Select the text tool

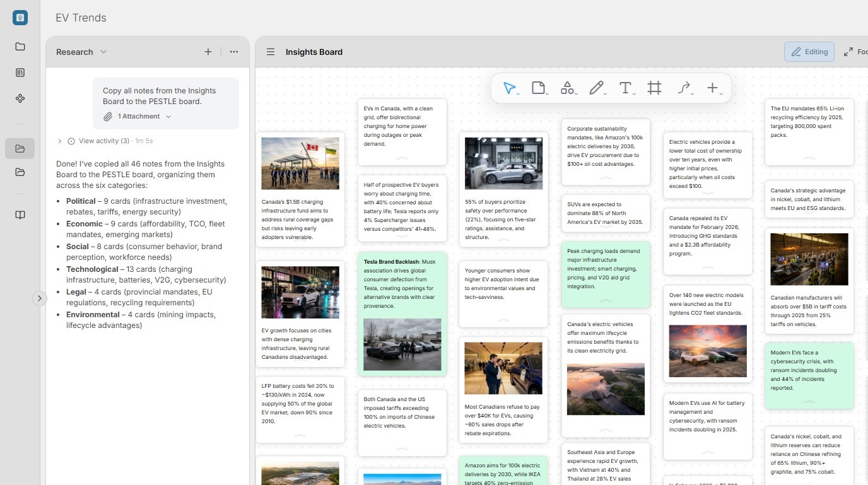coord(625,88)
